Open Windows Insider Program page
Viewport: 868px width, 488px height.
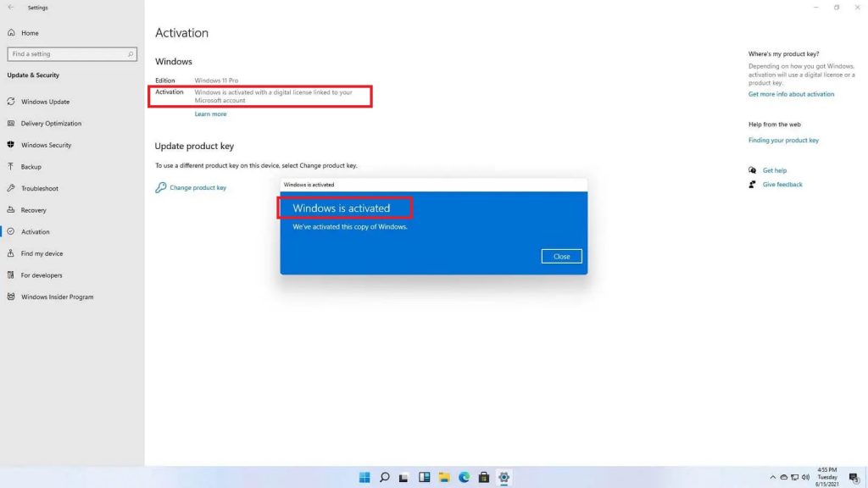[57, 297]
